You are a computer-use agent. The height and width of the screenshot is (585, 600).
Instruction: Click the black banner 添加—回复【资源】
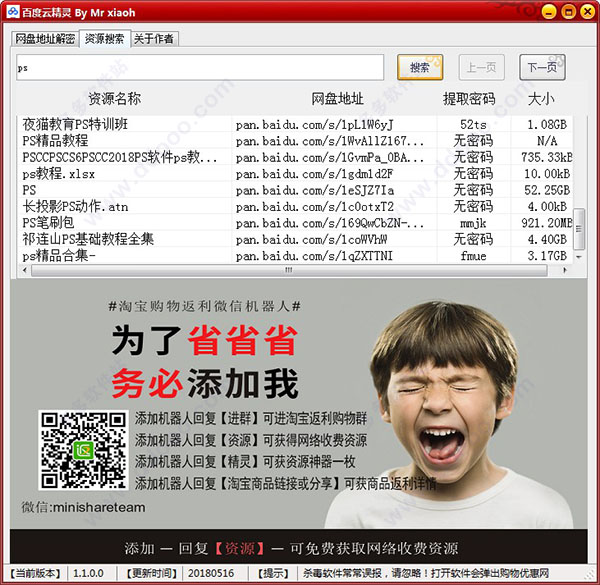point(298,548)
